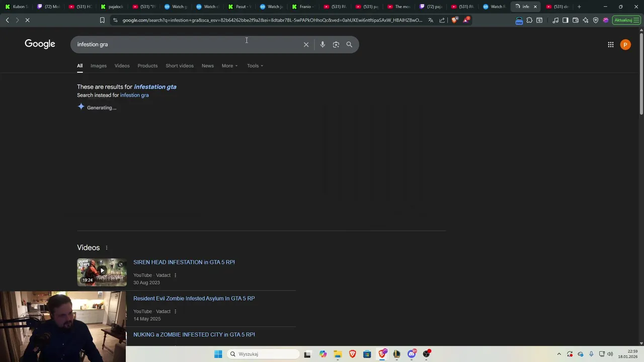Open SIREN HEAD INFESTATION in GTA 5 RP
Image resolution: width=644 pixels, height=362 pixels.
[x=184, y=262]
